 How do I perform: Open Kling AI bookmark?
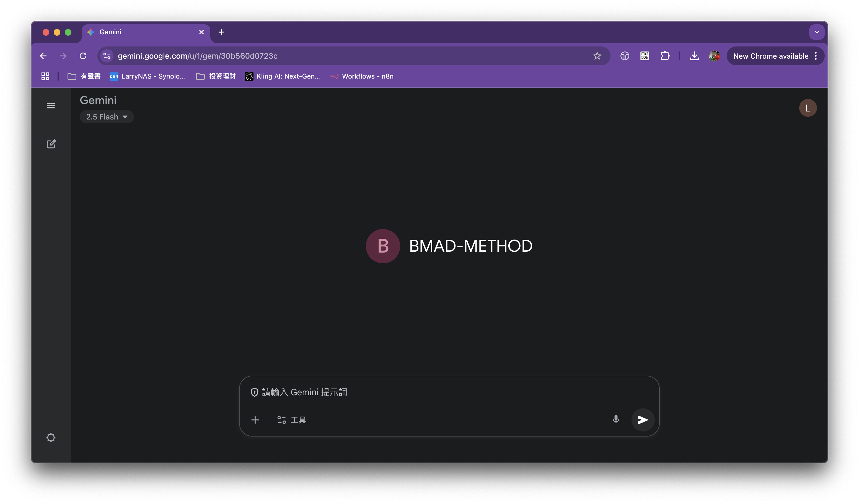[283, 76]
